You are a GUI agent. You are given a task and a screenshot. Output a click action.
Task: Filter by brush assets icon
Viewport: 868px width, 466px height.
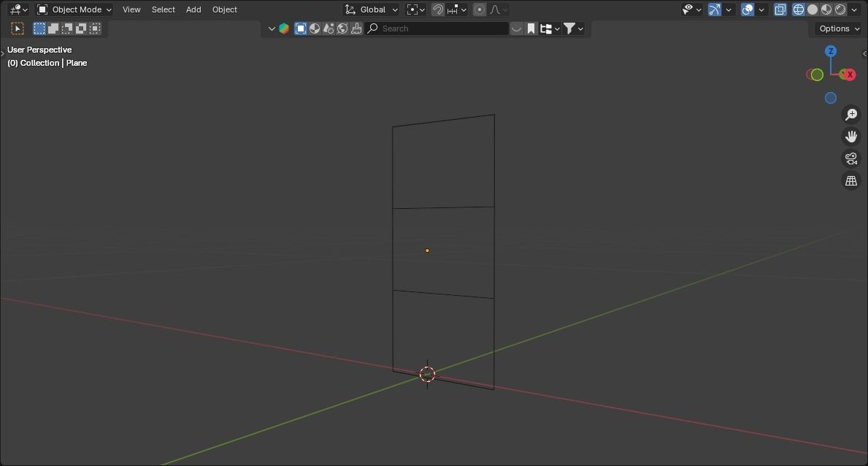356,28
